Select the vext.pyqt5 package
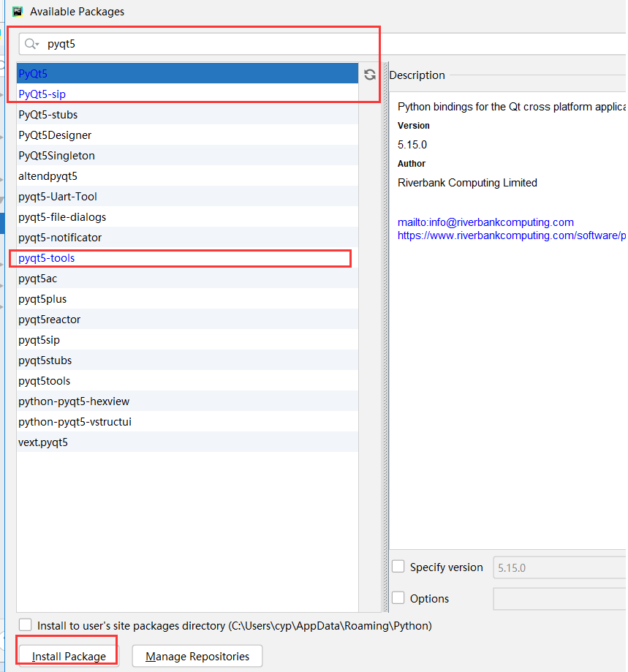This screenshot has height=672, width=628. pos(188,442)
